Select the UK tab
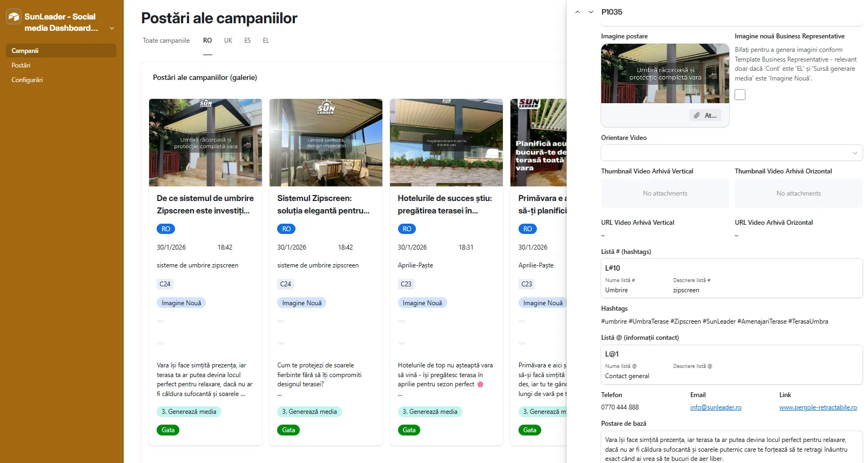868x463 pixels. pos(228,41)
